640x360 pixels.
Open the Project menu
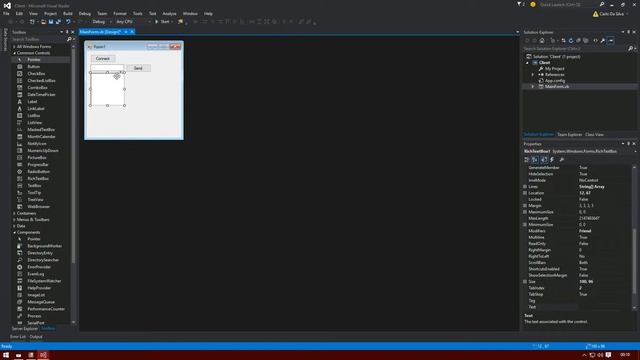50,13
